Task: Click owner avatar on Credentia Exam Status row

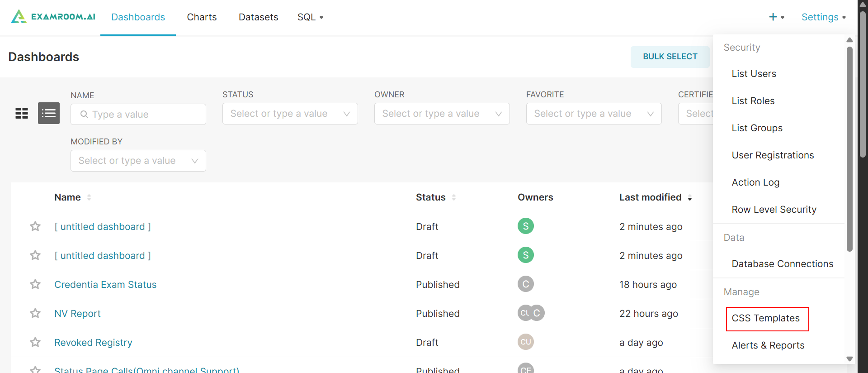Action: pos(525,284)
